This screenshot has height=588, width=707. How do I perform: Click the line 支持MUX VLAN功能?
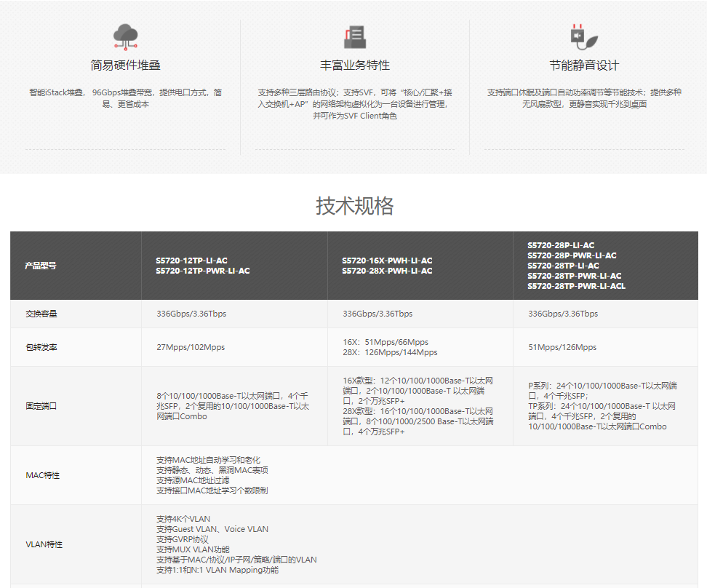pyautogui.click(x=193, y=549)
